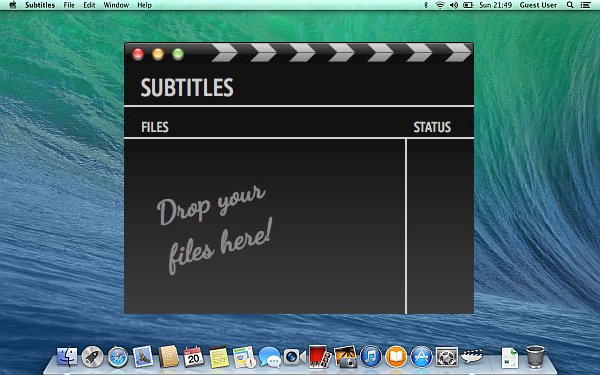Click Bluetooth status icon in menu bar
This screenshot has width=600, height=375.
click(x=426, y=5)
